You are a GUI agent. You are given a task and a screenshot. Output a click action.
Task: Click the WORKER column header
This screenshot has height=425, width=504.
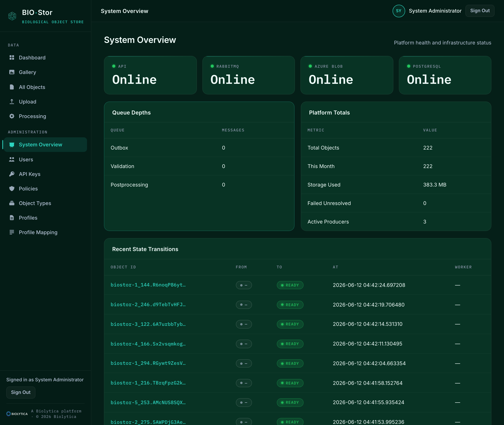tap(463, 267)
